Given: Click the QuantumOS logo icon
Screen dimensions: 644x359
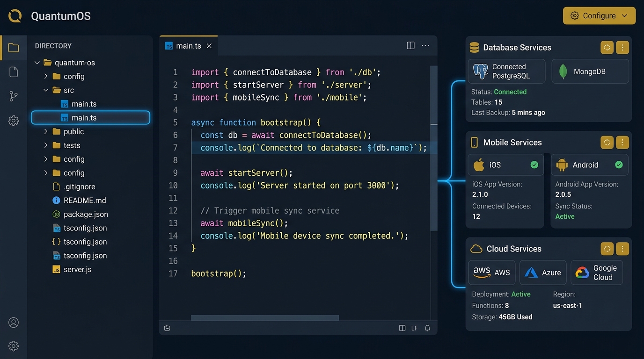Looking at the screenshot, I should click(15, 16).
